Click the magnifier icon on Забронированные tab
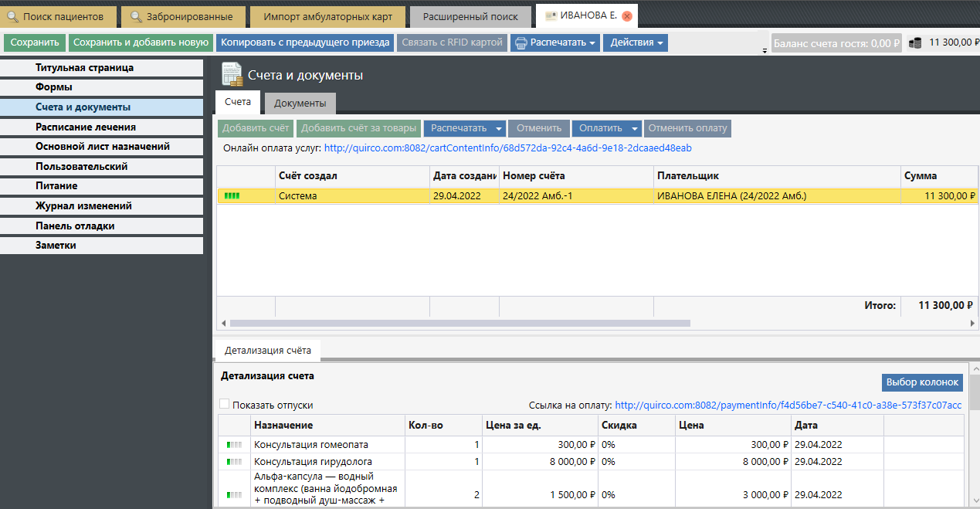980x509 pixels. click(x=136, y=16)
